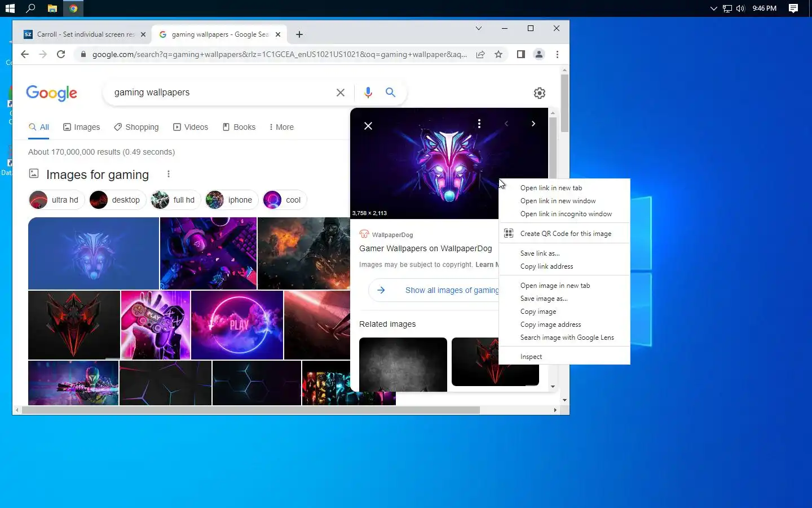
Task: Select the All search tab
Action: [39, 127]
